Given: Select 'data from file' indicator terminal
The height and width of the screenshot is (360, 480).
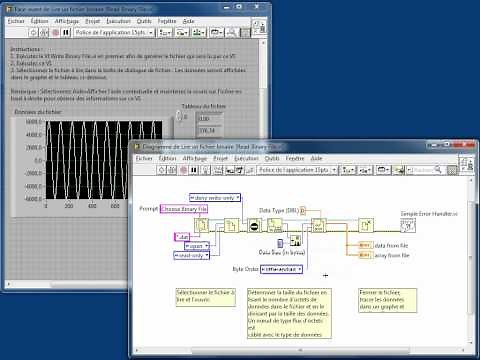Looking at the screenshot, I should (x=365, y=246).
